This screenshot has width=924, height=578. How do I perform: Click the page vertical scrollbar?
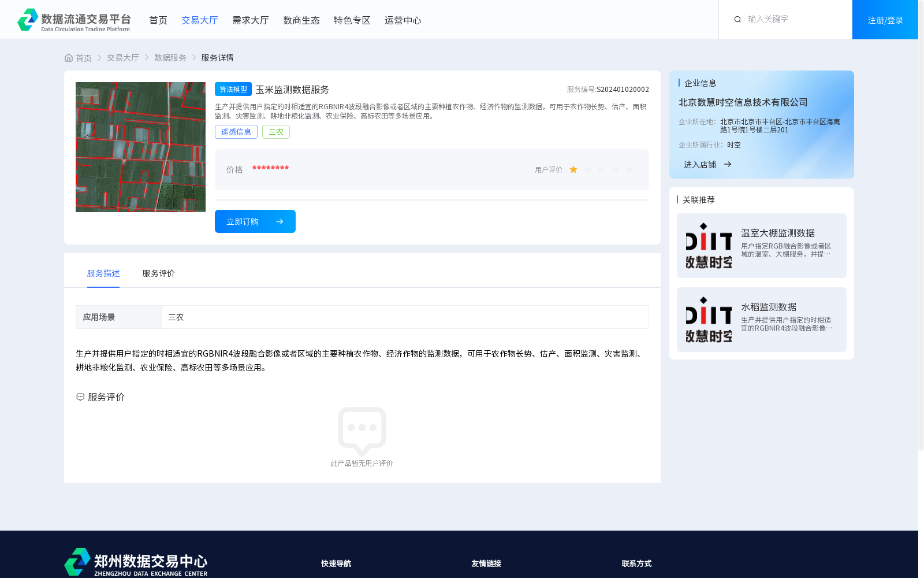[x=921, y=225]
